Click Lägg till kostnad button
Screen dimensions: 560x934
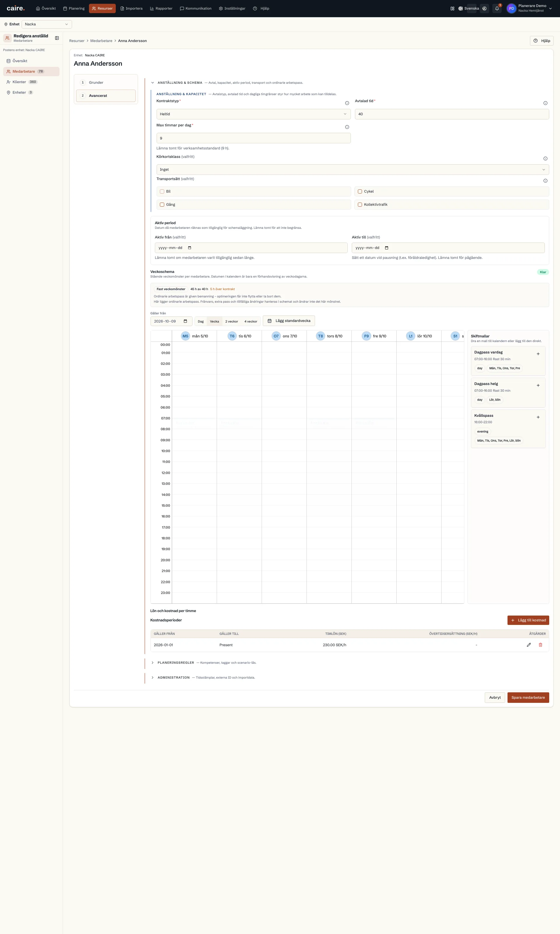pos(528,620)
